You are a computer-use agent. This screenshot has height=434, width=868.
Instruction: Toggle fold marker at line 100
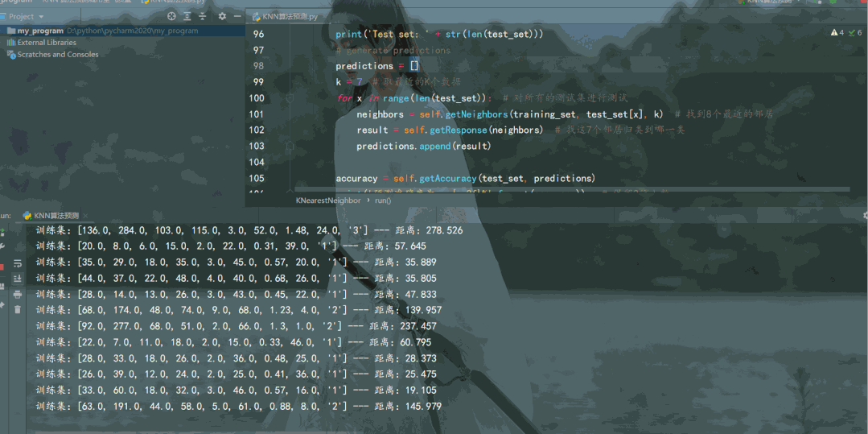(290, 98)
